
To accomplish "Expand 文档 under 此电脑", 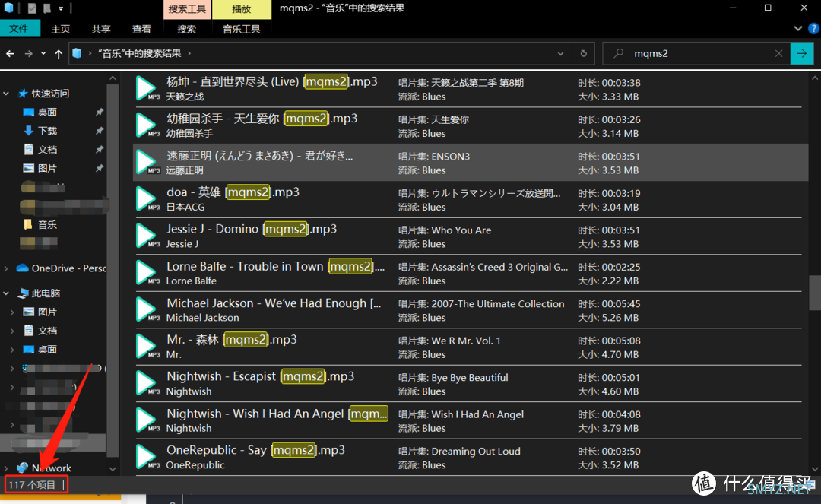I will pyautogui.click(x=12, y=331).
